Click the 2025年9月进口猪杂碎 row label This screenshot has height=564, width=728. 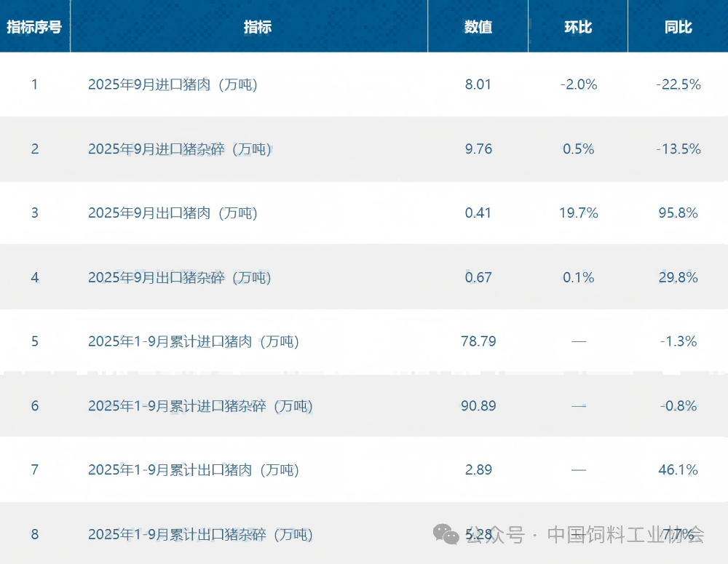click(180, 149)
